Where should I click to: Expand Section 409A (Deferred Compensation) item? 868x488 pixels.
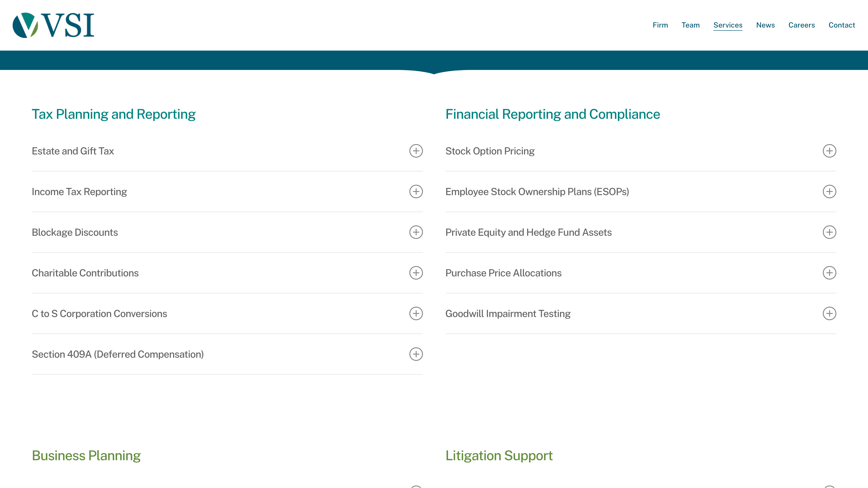(416, 354)
